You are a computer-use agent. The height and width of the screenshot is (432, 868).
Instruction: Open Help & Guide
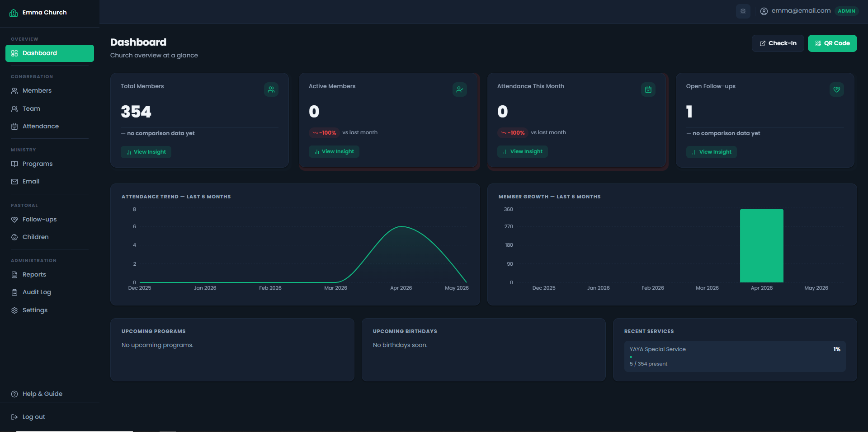(50, 394)
